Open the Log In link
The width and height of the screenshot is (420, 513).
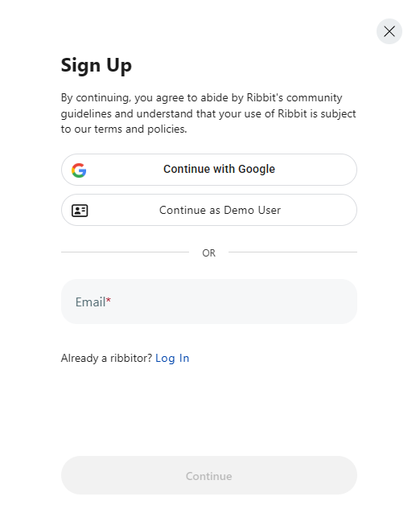[x=172, y=359]
